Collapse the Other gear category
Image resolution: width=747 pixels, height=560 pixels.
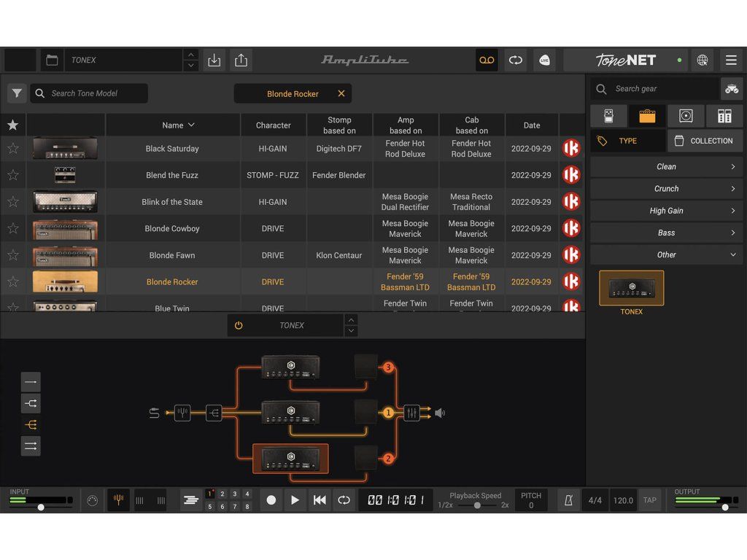[x=666, y=255]
